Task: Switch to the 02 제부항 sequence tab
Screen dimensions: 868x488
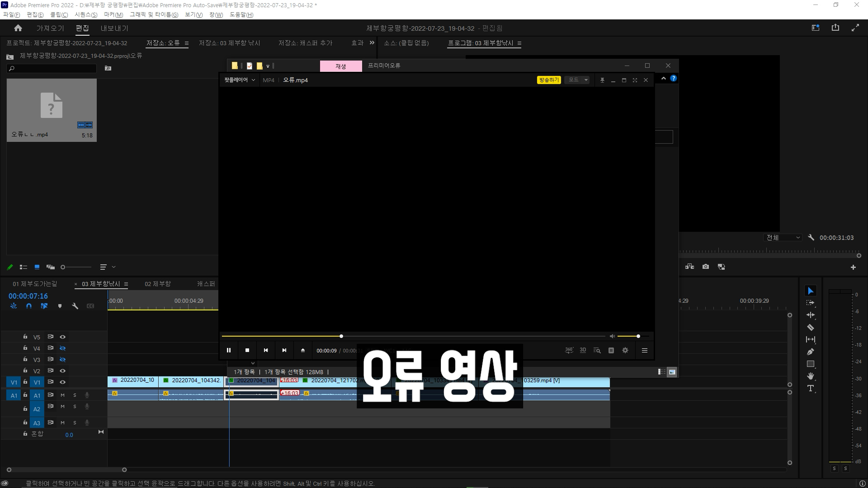Action: [158, 284]
